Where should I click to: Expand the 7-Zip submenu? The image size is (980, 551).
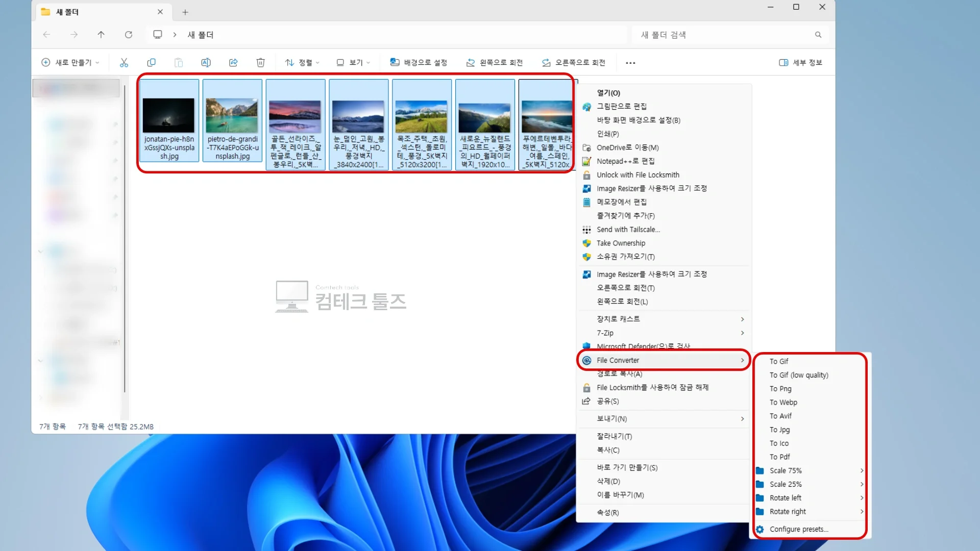pos(664,333)
